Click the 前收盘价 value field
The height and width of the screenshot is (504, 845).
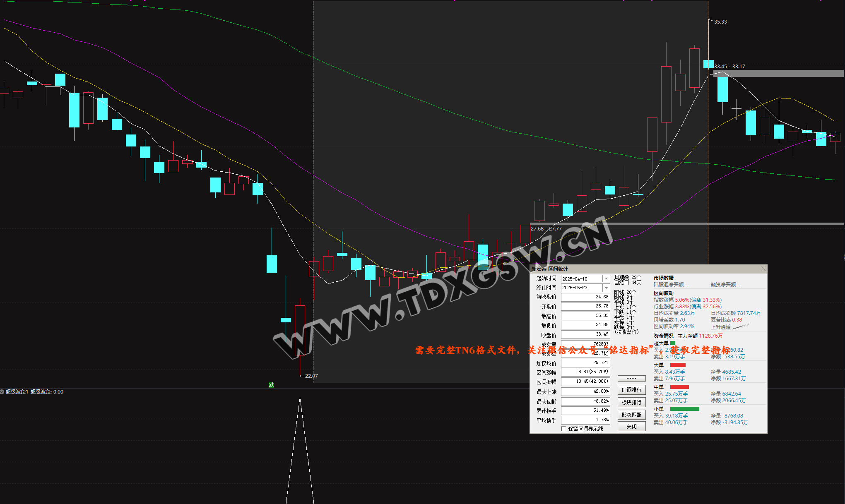585,297
